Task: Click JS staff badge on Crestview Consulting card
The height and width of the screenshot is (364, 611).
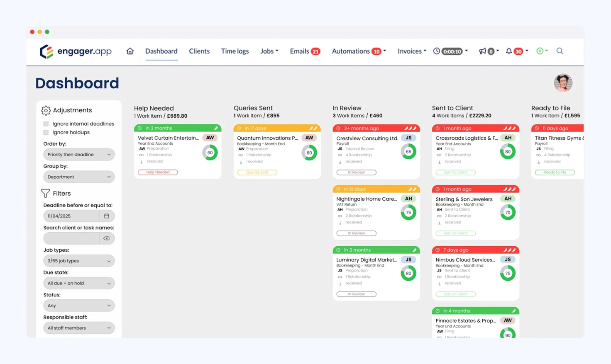Action: coord(409,138)
